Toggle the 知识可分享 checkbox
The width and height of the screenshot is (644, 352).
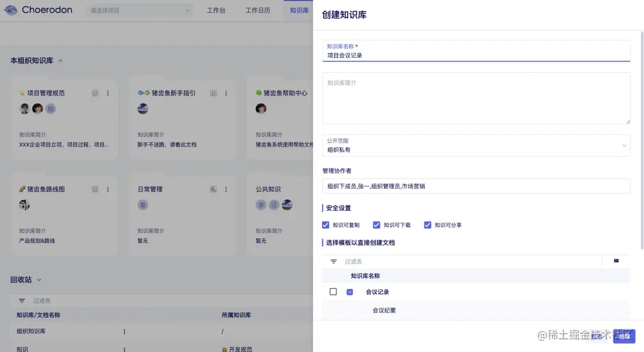(428, 225)
